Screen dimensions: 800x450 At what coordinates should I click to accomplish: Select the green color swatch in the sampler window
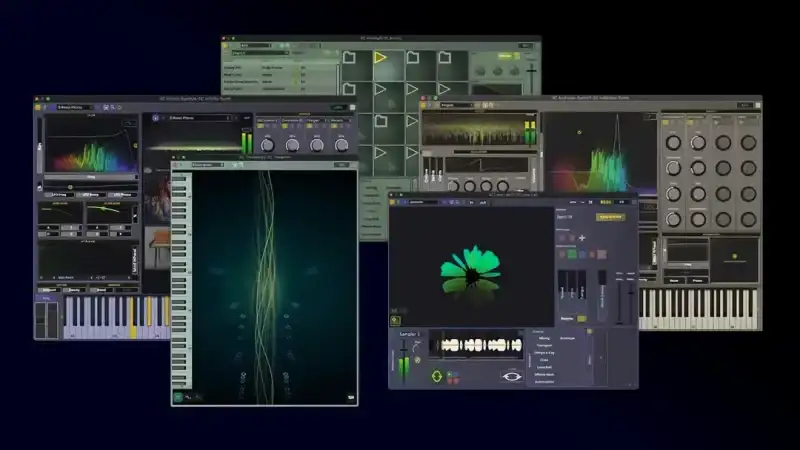pyautogui.click(x=572, y=254)
